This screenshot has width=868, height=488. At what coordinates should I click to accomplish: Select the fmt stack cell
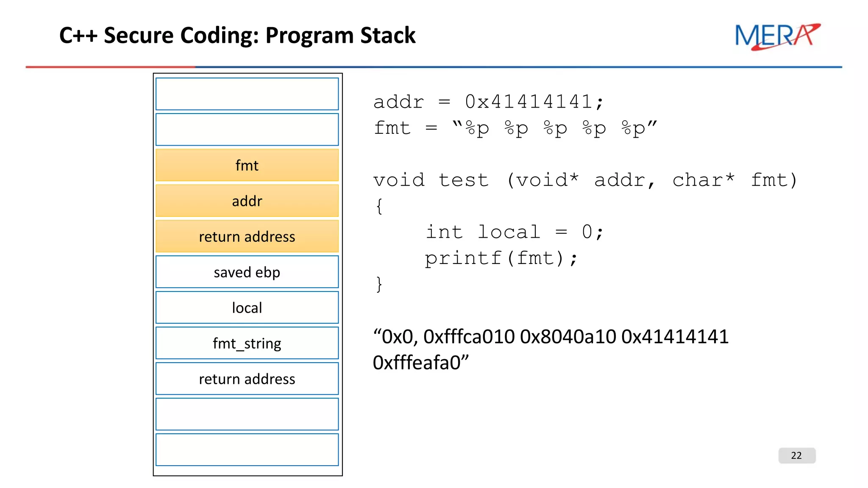pyautogui.click(x=247, y=165)
